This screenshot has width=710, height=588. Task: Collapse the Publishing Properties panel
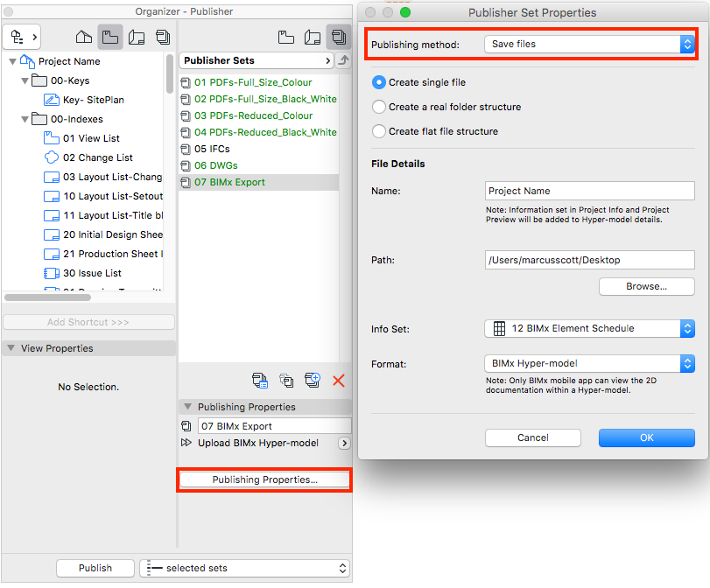188,407
